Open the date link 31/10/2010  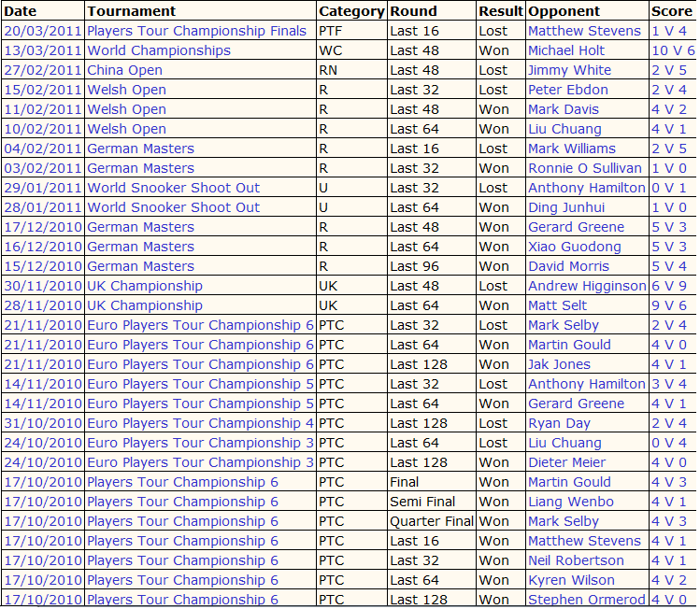pos(42,423)
